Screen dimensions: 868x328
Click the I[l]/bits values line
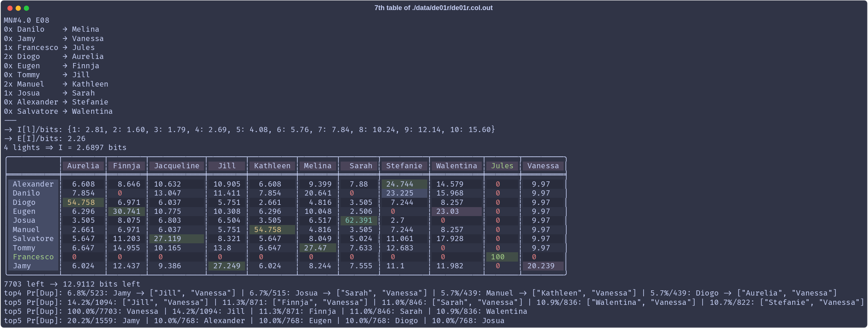coord(249,129)
